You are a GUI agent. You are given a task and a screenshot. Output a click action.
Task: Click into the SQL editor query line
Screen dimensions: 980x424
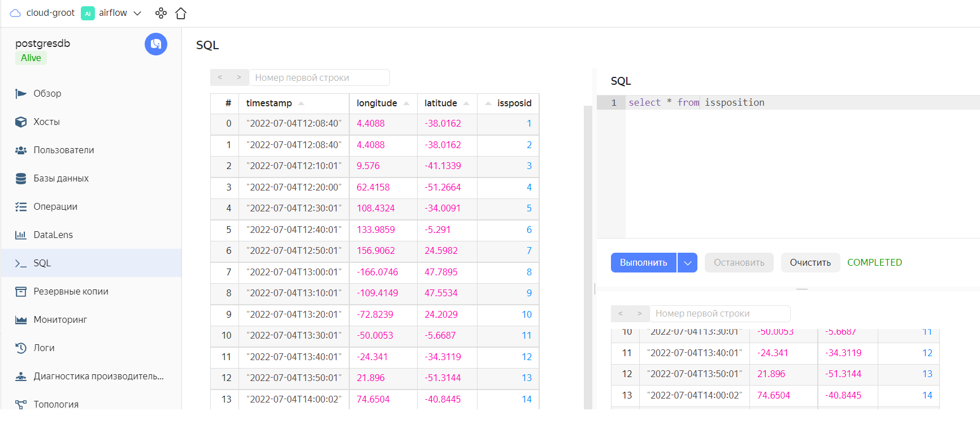pyautogui.click(x=803, y=102)
